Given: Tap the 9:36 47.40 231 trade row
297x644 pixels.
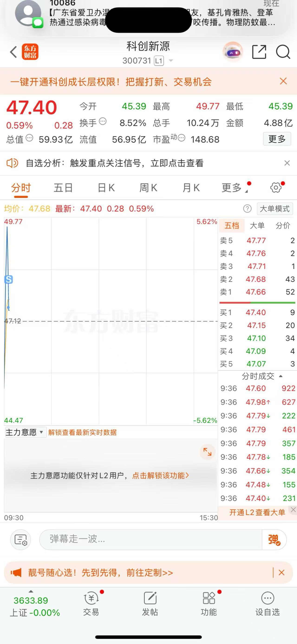Looking at the screenshot, I should (x=258, y=498).
